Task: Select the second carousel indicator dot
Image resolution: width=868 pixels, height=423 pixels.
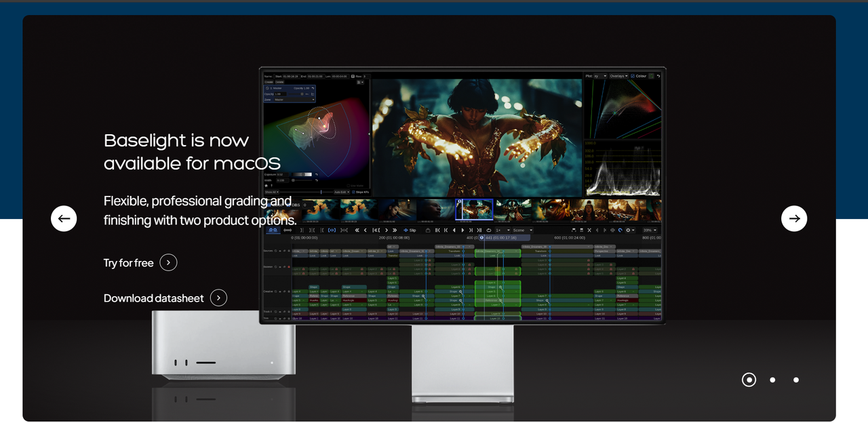Action: coord(772,380)
